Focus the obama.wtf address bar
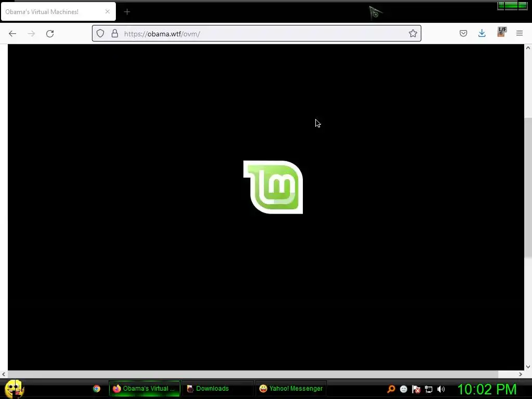The image size is (532, 399). point(257,33)
